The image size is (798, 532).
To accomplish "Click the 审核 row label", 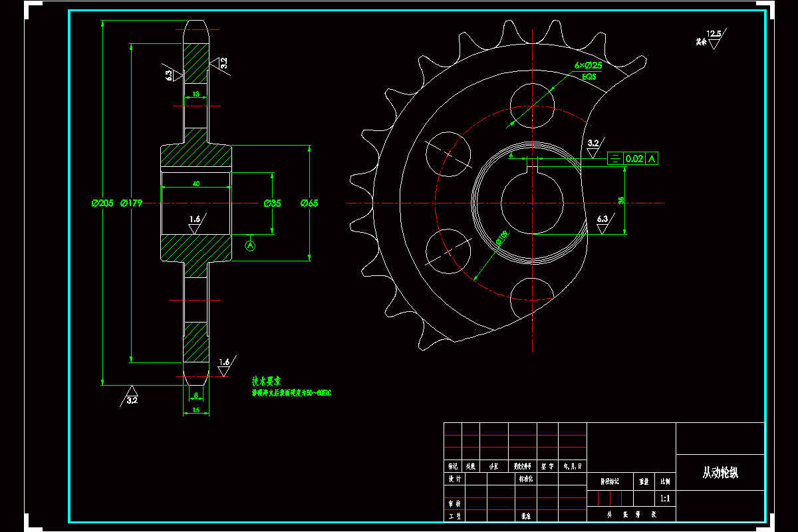I will 454,503.
